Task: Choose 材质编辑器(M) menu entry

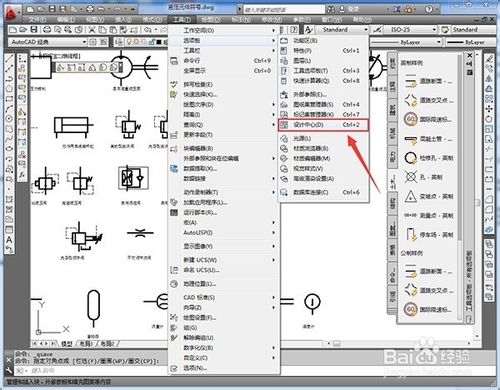Action: pyautogui.click(x=324, y=158)
